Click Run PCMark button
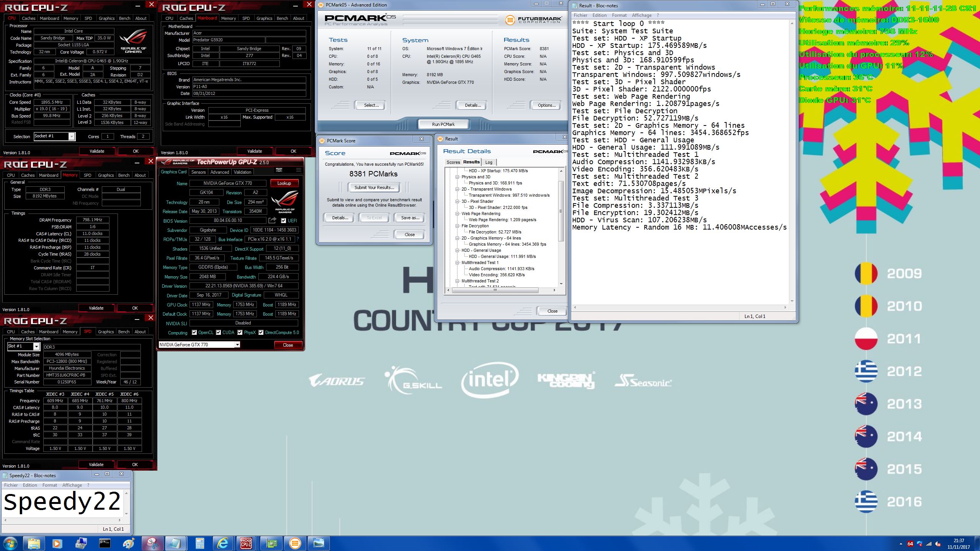Viewport: 980px width, 551px height. (x=443, y=124)
